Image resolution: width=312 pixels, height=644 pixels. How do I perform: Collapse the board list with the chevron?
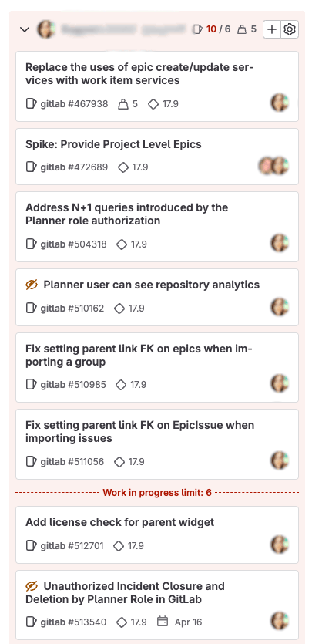pos(25,29)
